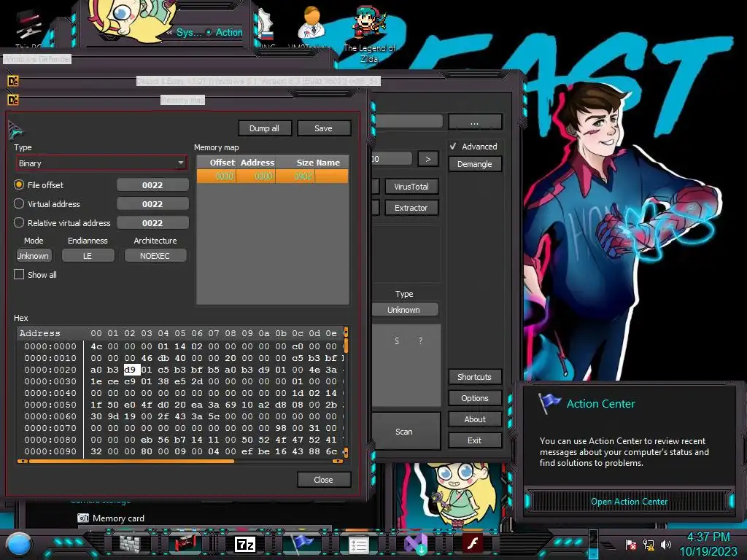Start a Scan in Detect It Easy

(405, 432)
